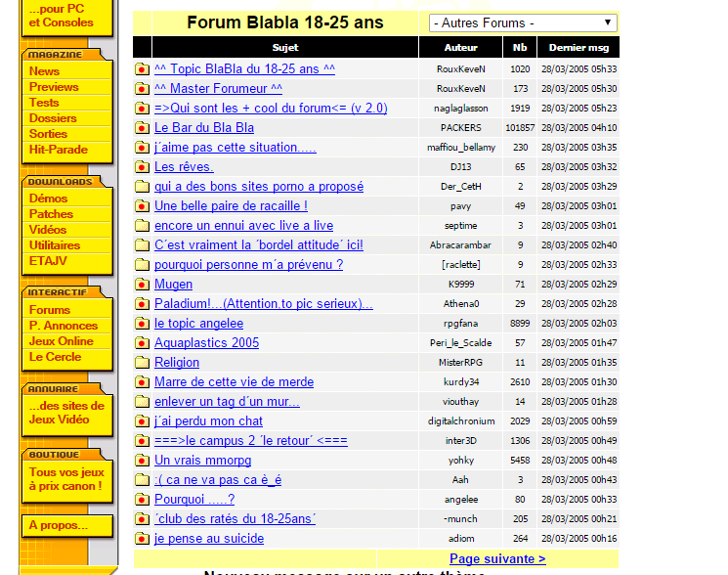Click folder icon next to 'le topic angelee'
This screenshot has width=728, height=575.
tap(142, 324)
